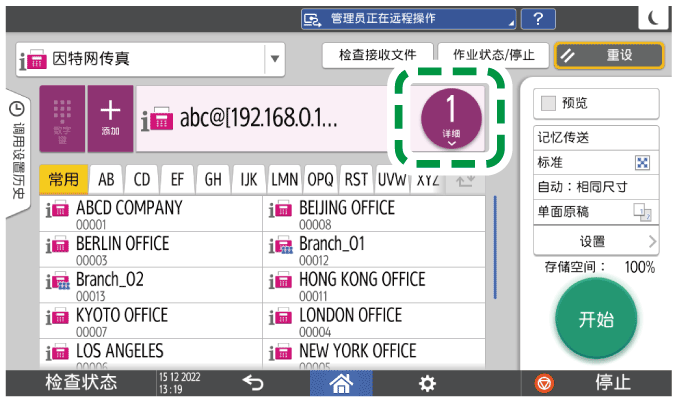Viewport: 675px width, 400px height.
Task: Tap the back arrow icon
Action: click(250, 383)
